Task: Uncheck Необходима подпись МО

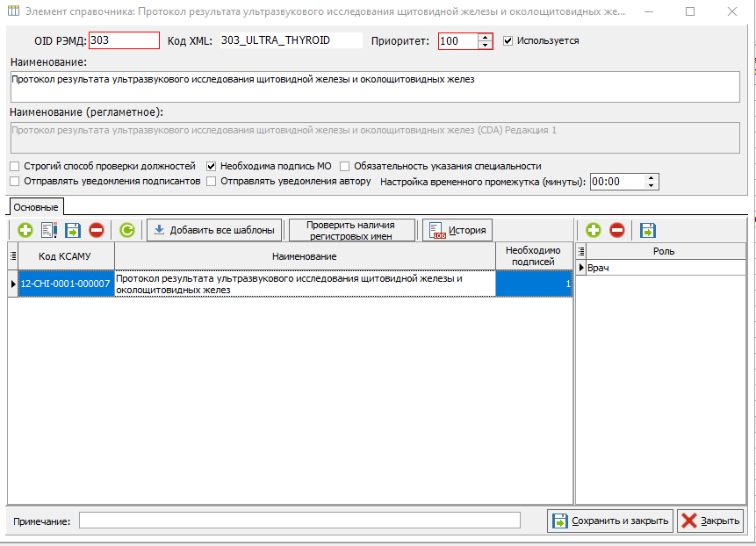Action: tap(212, 166)
